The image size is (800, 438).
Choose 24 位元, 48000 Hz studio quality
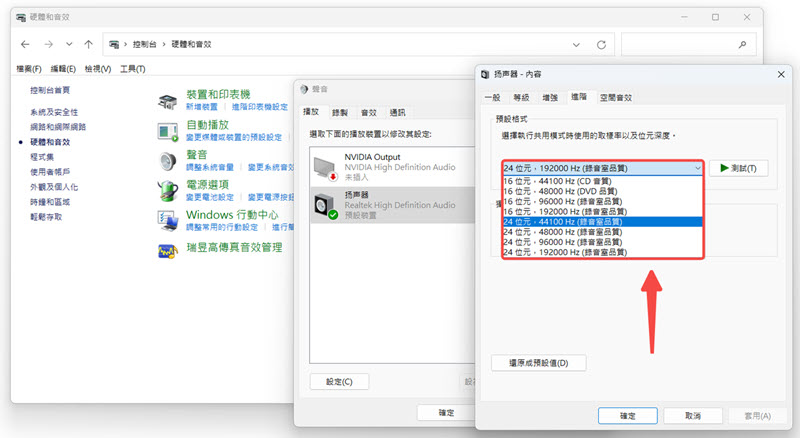603,232
